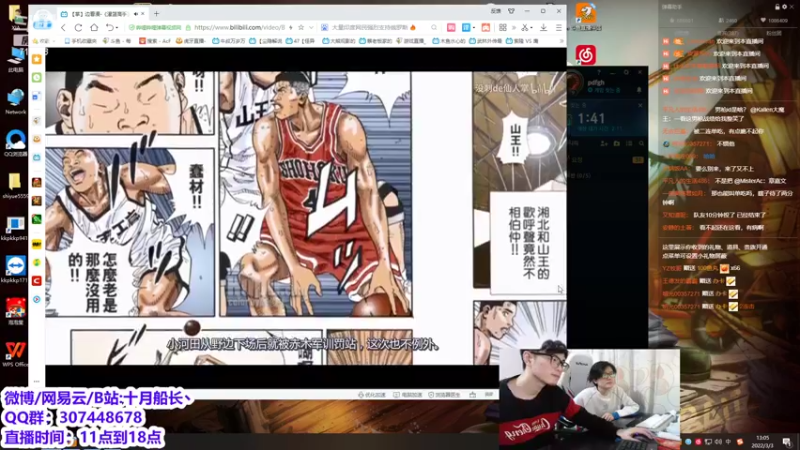
Task: Open the Huya live bookmark
Action: coord(191,41)
